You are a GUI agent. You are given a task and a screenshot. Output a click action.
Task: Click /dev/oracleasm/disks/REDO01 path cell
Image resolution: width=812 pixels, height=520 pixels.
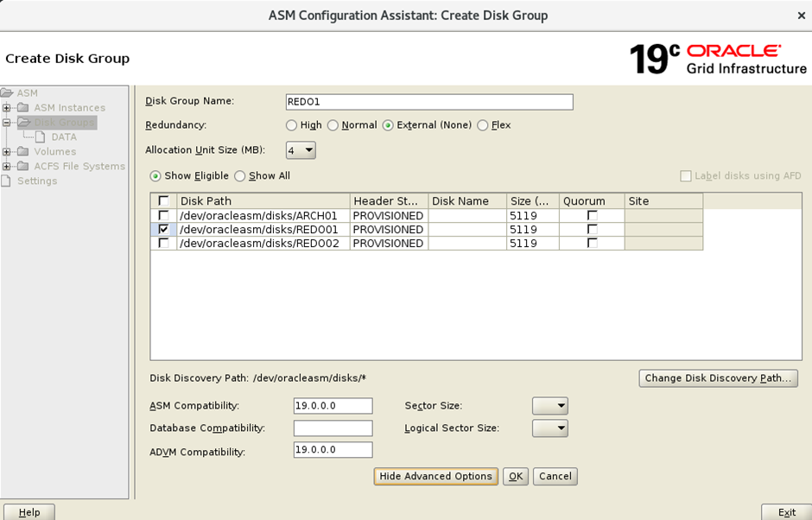click(263, 230)
